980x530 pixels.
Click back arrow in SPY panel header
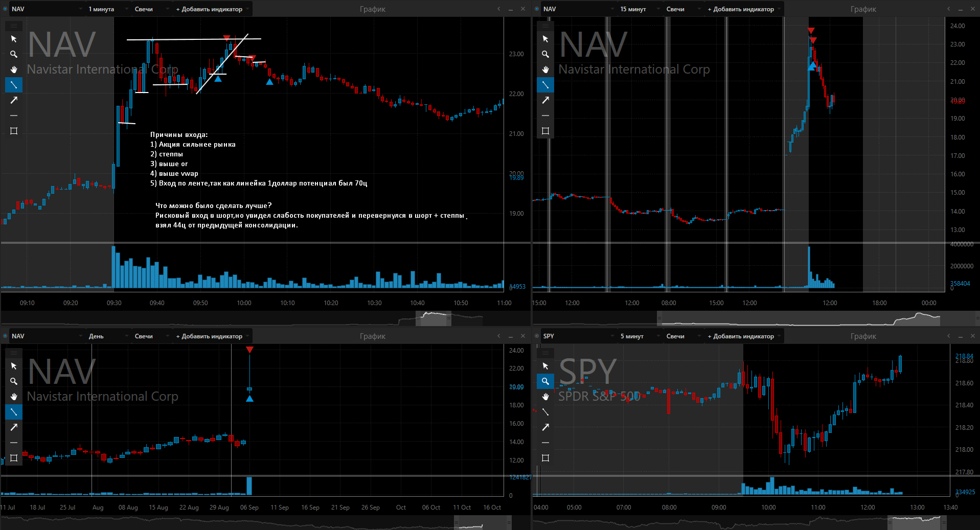point(949,336)
